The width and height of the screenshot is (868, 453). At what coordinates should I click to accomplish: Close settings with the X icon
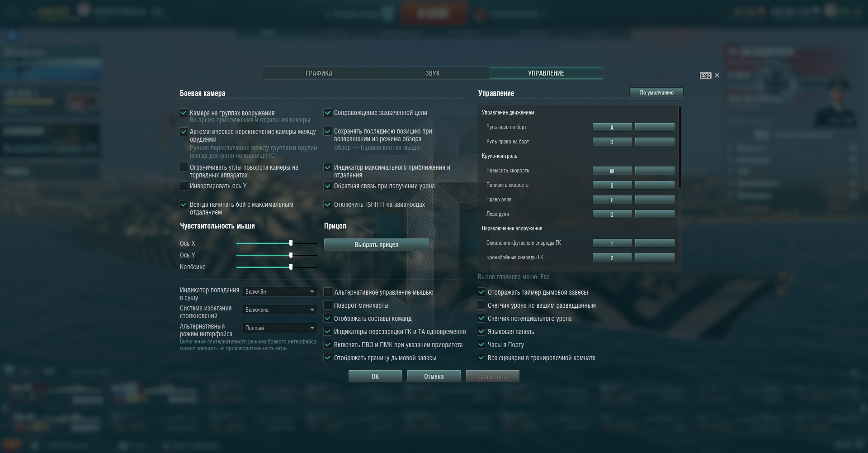(717, 76)
